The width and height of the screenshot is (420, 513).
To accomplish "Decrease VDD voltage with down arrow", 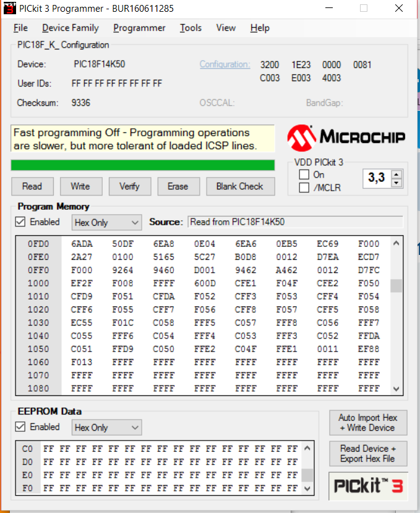I will pyautogui.click(x=396, y=183).
